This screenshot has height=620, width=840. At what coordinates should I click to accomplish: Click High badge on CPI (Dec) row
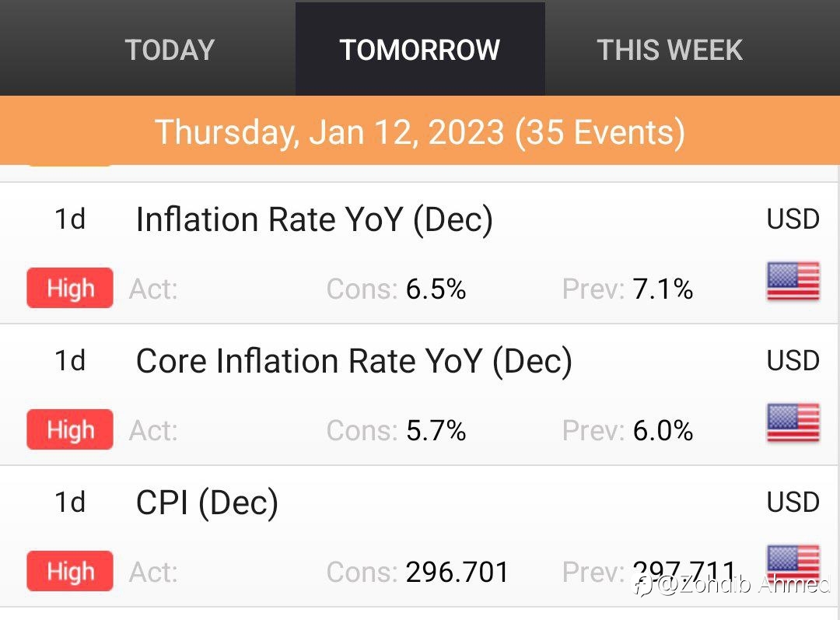pos(70,571)
